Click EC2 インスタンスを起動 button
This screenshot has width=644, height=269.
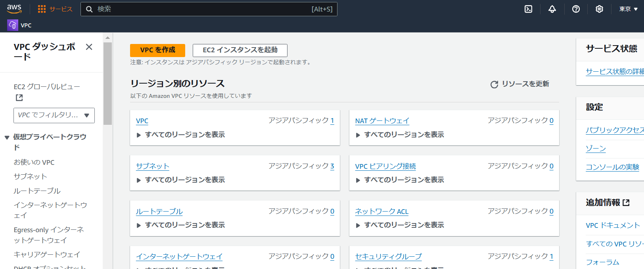point(240,50)
